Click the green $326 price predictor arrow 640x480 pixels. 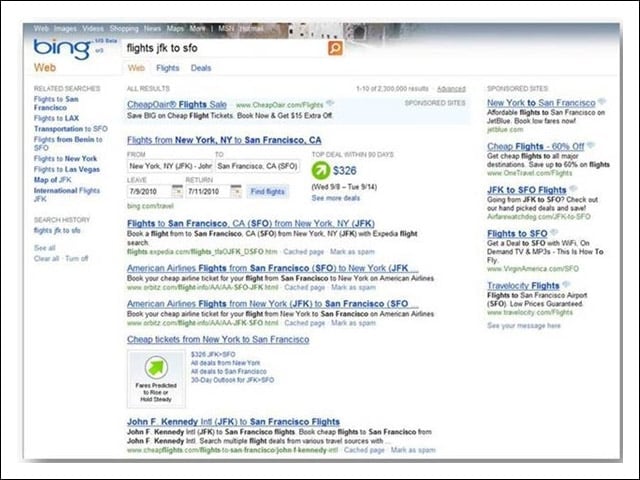321,170
